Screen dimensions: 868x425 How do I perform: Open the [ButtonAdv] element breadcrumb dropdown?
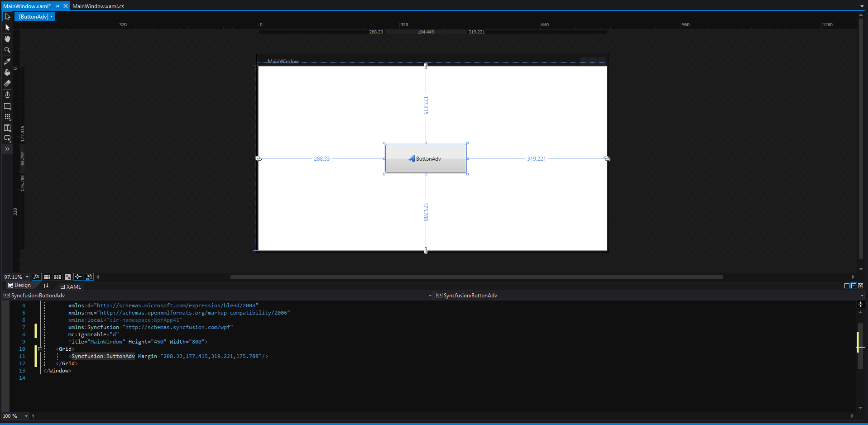[35, 17]
